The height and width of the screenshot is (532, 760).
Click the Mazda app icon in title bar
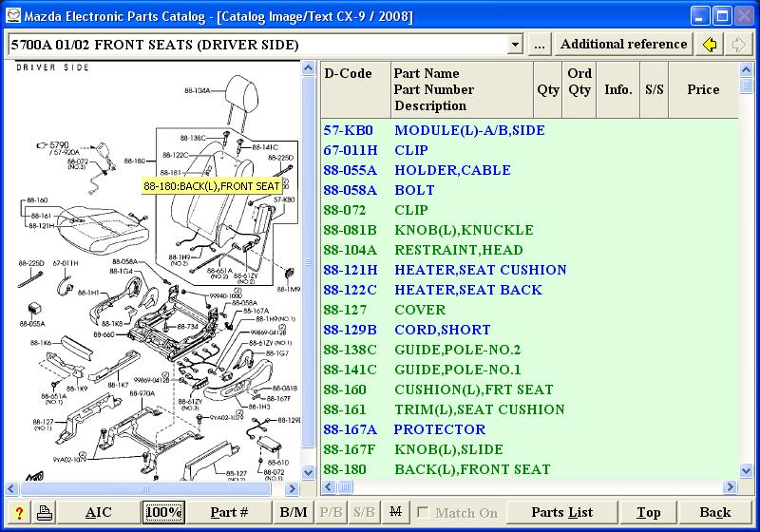pos(13,15)
